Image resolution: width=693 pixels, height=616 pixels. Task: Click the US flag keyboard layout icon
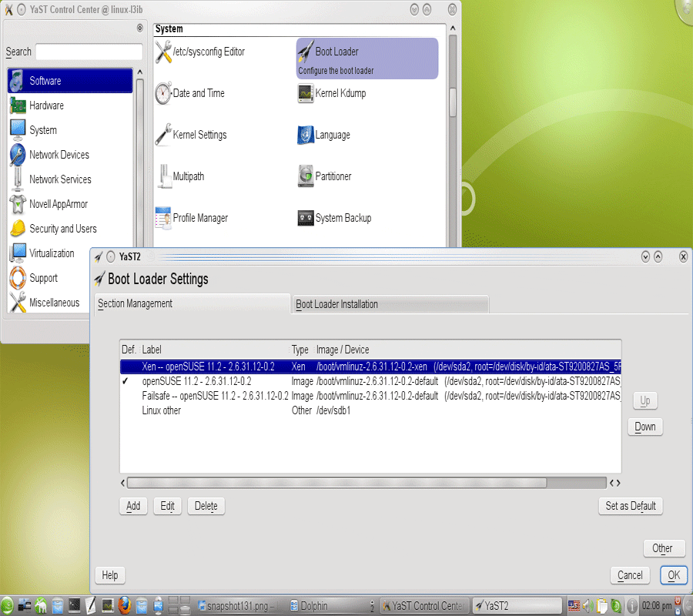pyautogui.click(x=574, y=605)
